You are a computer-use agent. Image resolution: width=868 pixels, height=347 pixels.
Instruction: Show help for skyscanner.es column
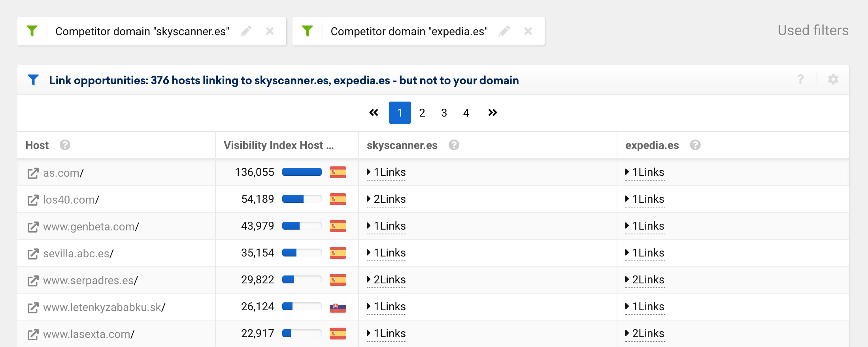point(454,145)
